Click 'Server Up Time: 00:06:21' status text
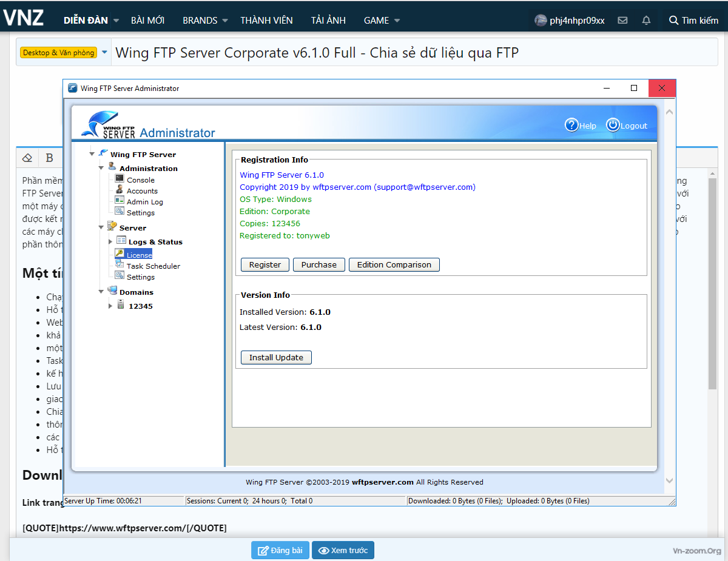The width and height of the screenshot is (728, 561). pos(103,501)
